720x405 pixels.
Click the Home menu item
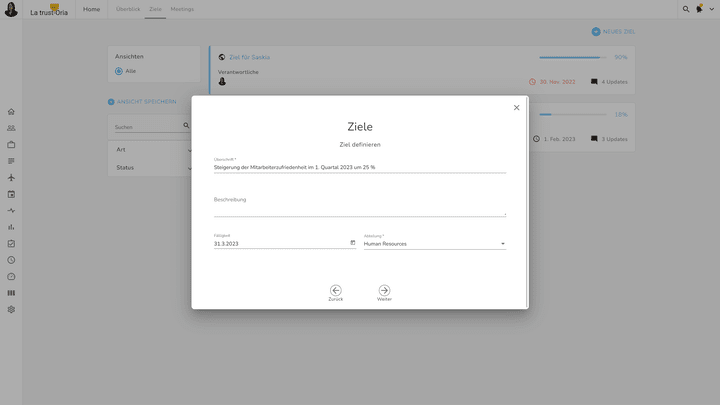click(x=92, y=9)
